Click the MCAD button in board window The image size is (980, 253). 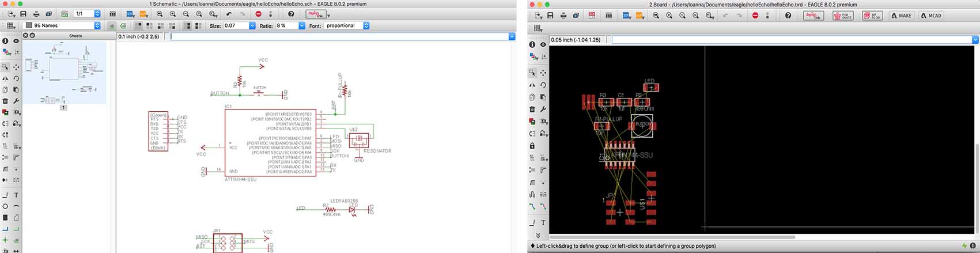pyautogui.click(x=932, y=15)
